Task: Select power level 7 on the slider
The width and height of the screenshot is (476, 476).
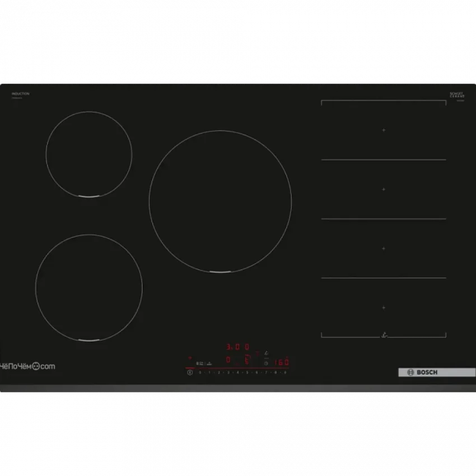Action: (x=266, y=372)
